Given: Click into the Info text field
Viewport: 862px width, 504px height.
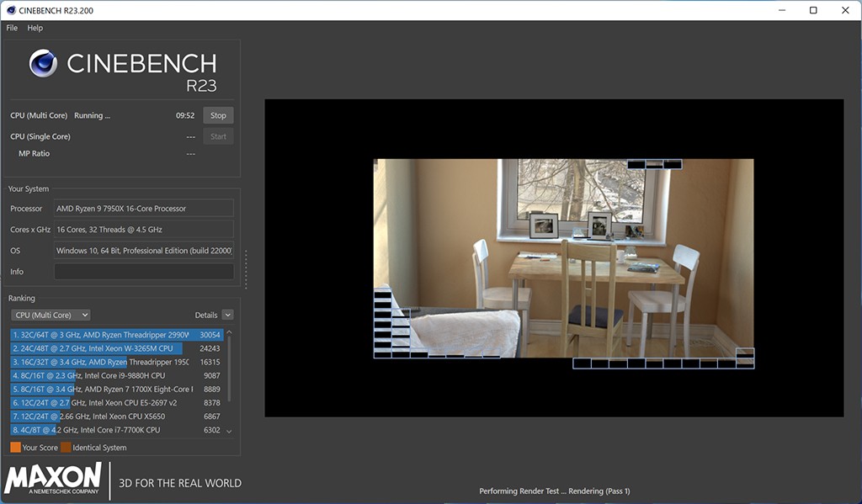Looking at the screenshot, I should coord(144,272).
